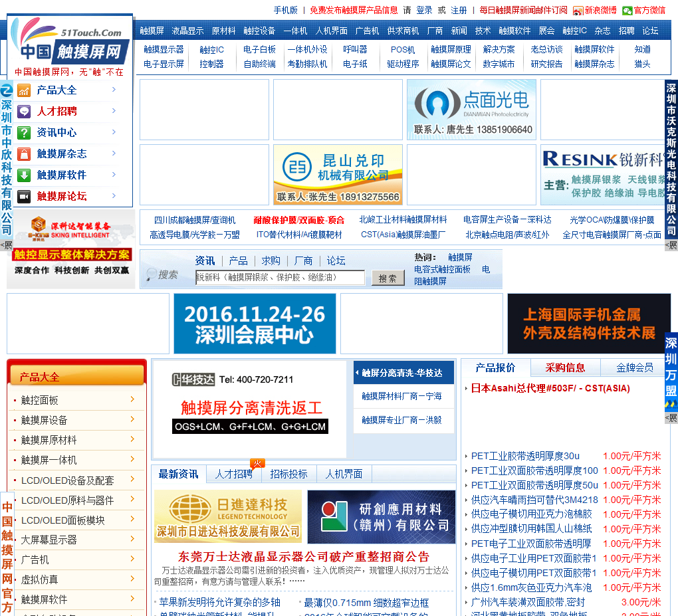Expand 触摸屏设备 category arrow
Viewport: 678px width, 616px height.
point(133,419)
